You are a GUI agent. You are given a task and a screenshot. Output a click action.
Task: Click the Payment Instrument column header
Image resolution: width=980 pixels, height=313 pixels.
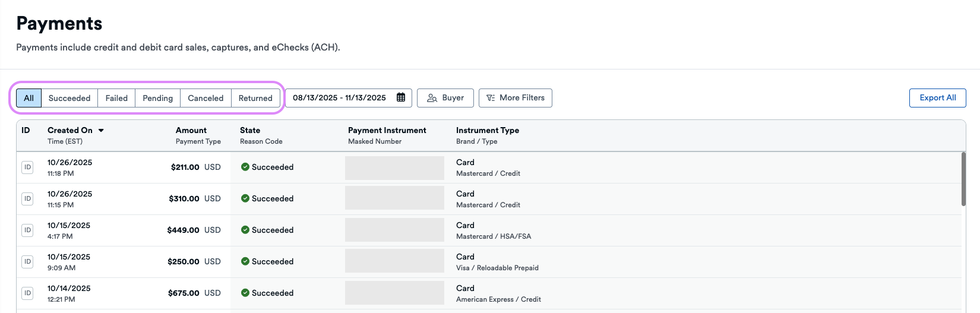387,130
